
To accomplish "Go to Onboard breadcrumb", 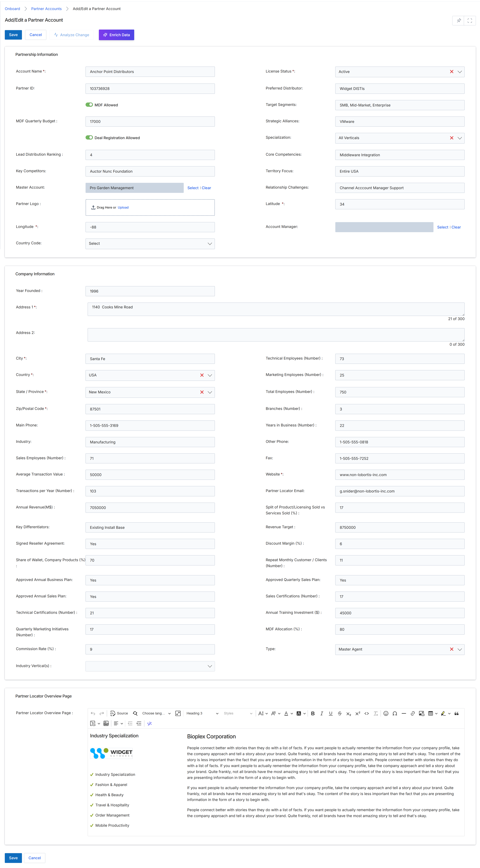I will pos(12,9).
